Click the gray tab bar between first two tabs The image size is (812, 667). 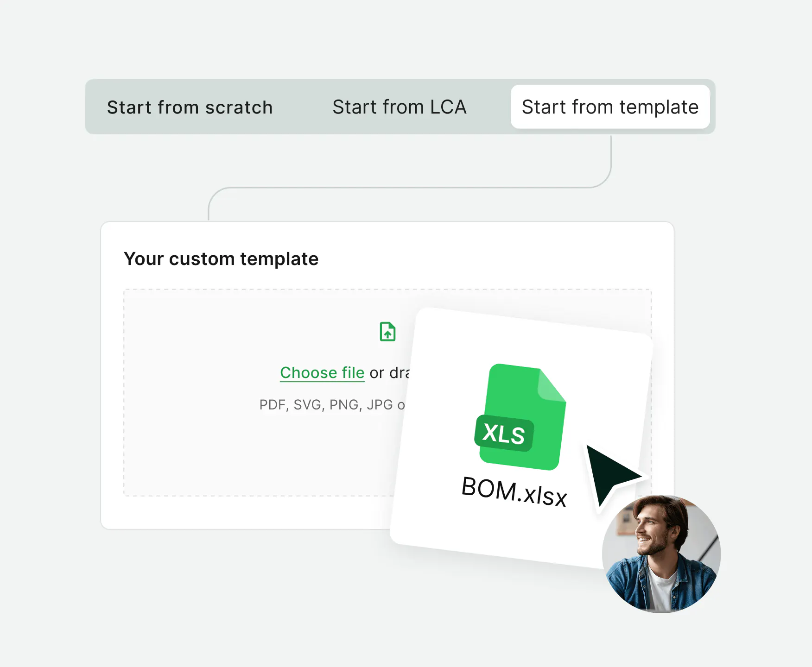[x=302, y=107]
